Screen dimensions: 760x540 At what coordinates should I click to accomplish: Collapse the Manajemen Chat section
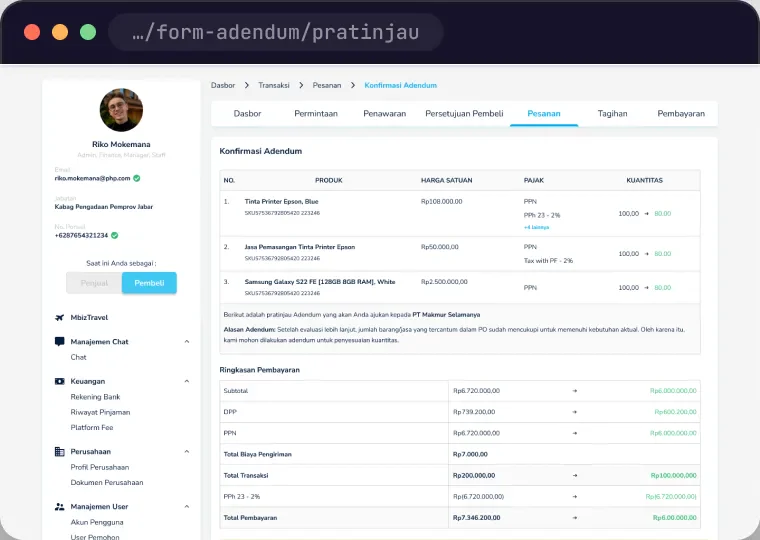(187, 342)
